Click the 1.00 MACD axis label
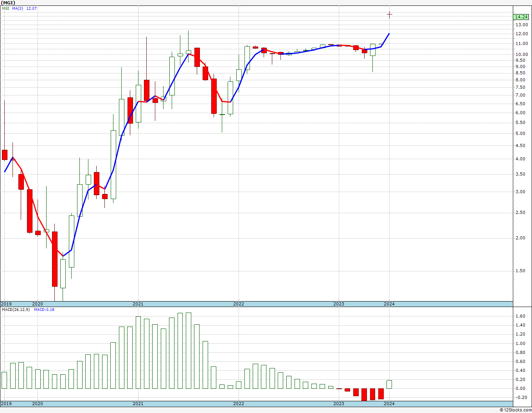The width and height of the screenshot is (532, 413). pos(520,343)
